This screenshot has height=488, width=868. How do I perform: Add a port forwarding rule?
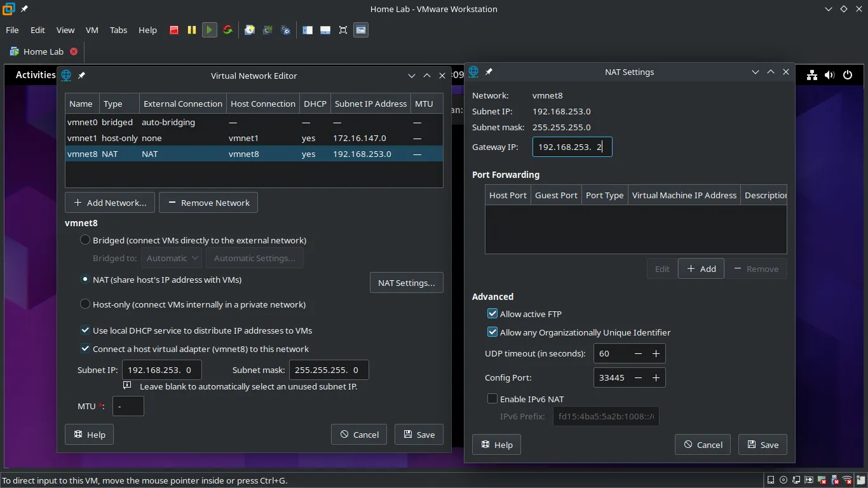pos(701,269)
